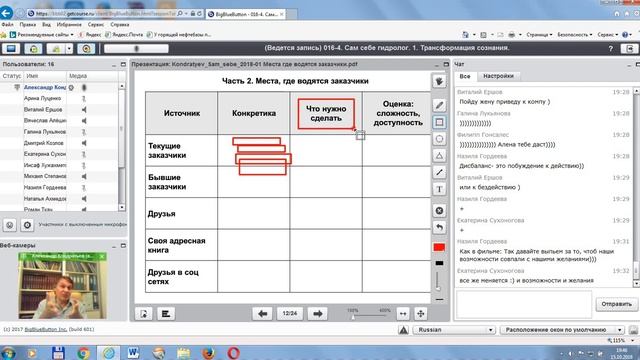640x360 pixels.
Task: Open the window layout dropdown
Action: (x=562, y=329)
